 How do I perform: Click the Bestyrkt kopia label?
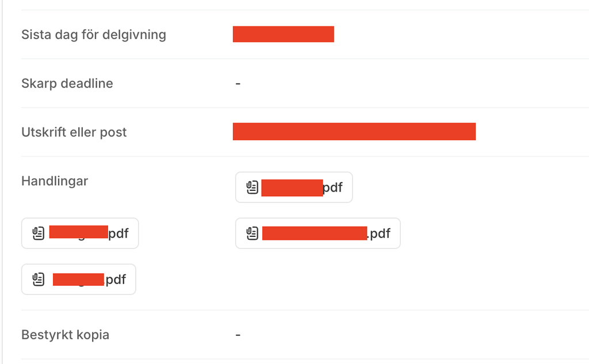pyautogui.click(x=64, y=334)
